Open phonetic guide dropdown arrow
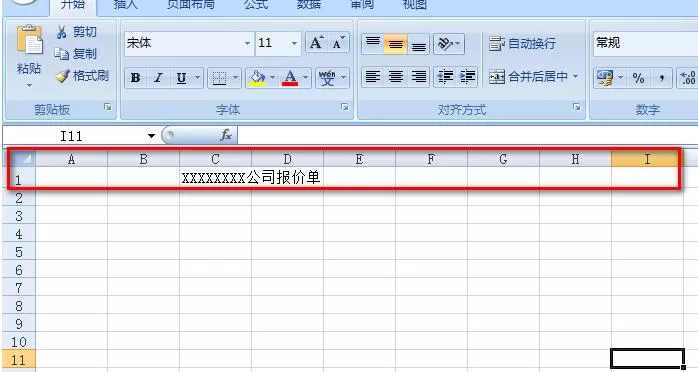 (344, 78)
